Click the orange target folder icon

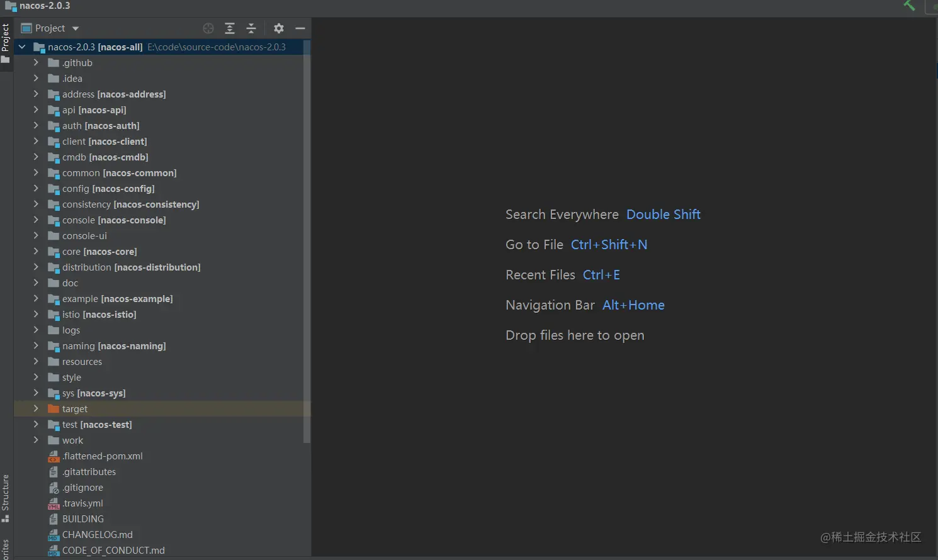pos(54,409)
